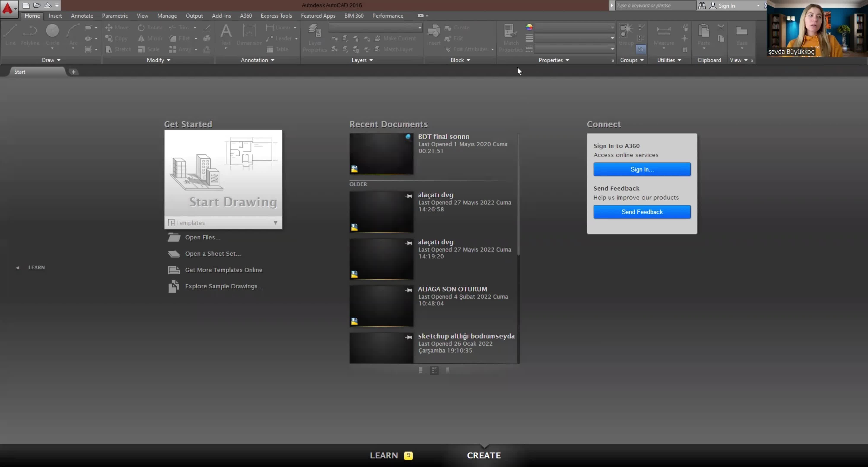Toggle pin on sketchup altlığı bodrumseyda entry

tap(408, 337)
